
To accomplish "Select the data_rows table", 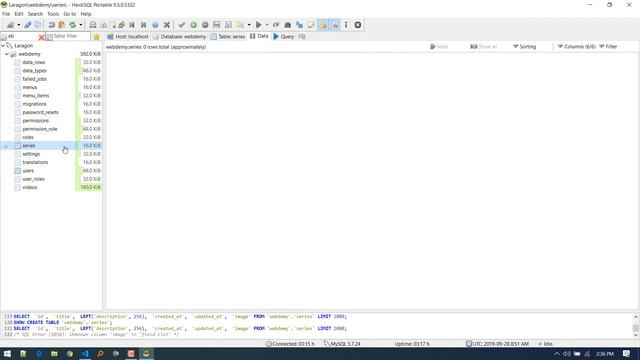I will tap(34, 62).
